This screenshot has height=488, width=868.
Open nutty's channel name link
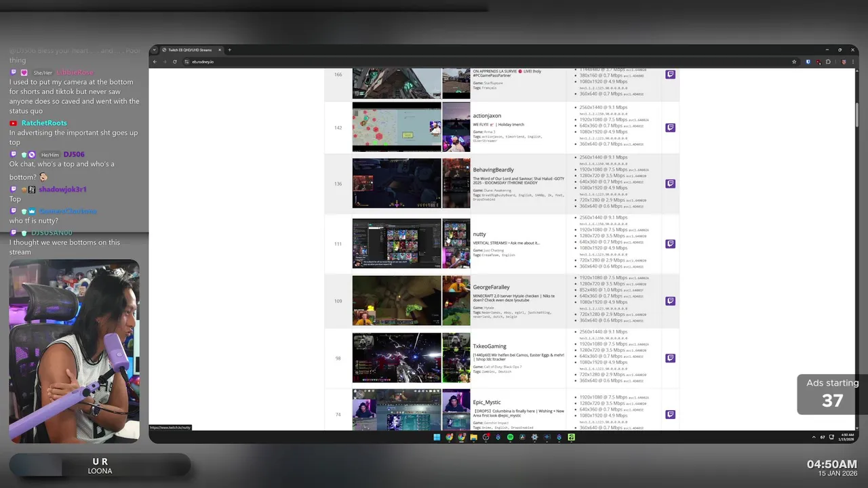(x=479, y=235)
